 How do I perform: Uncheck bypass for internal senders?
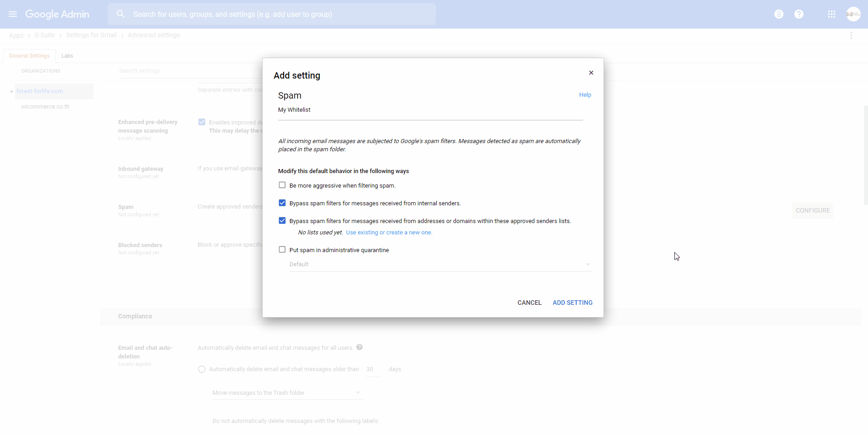[282, 203]
